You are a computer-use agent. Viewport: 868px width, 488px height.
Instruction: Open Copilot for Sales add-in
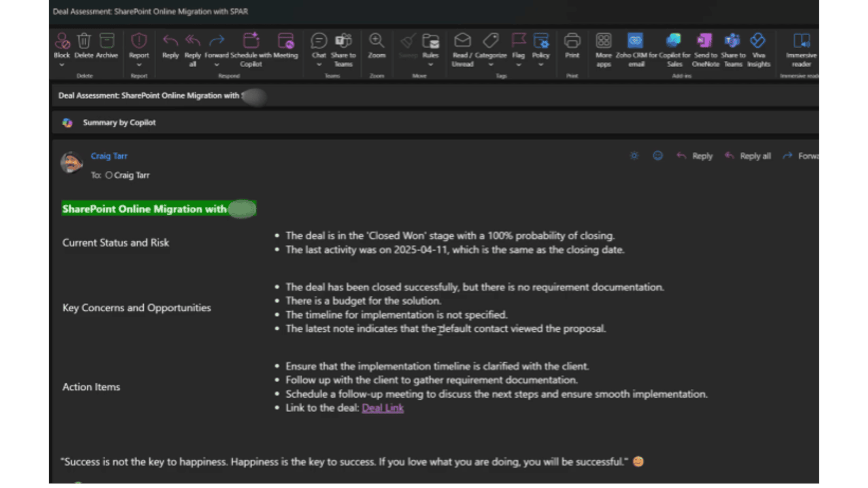tap(674, 42)
